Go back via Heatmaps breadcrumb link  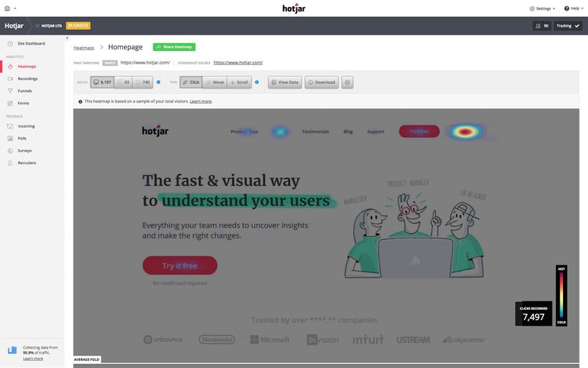(x=84, y=48)
